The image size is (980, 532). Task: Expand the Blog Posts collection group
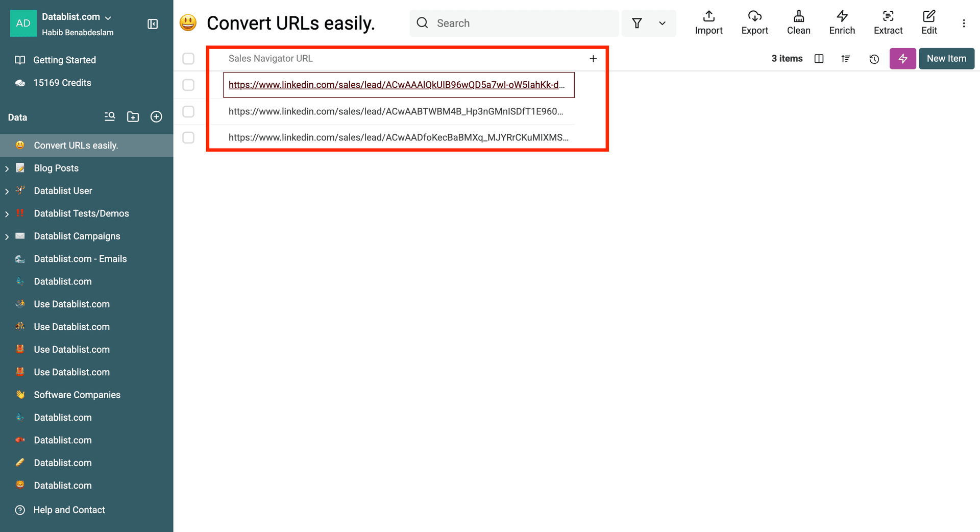pyautogui.click(x=6, y=168)
